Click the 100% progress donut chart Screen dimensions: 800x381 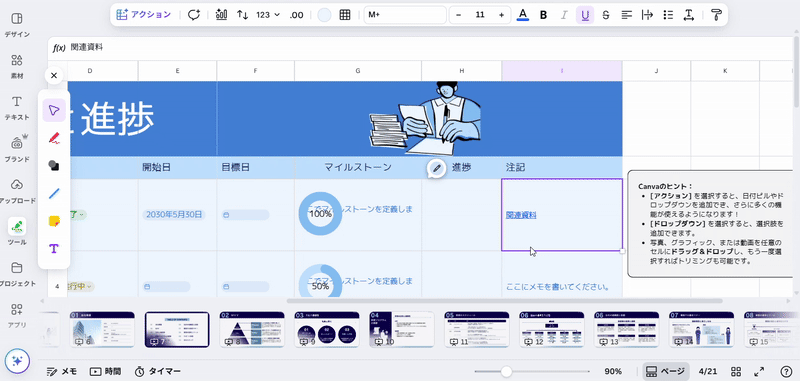pos(320,214)
